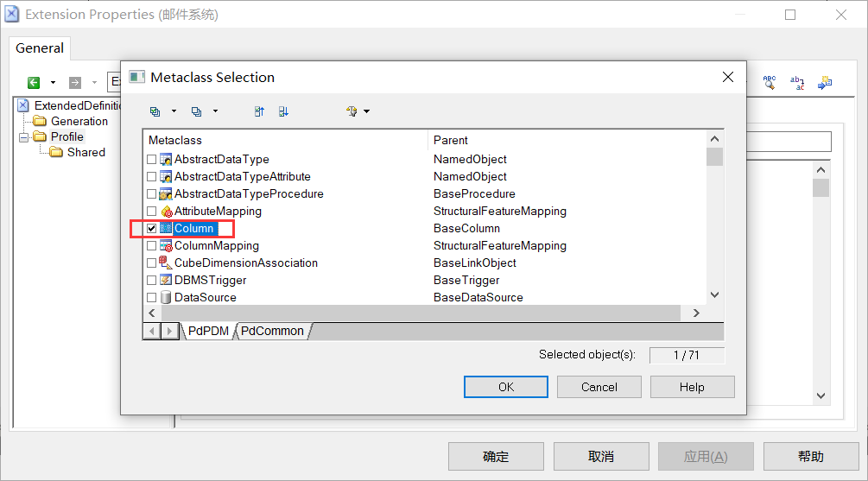Screen dimensions: 868x481
Task: Check CubeDimensionAssociation checkbox
Action: (152, 263)
